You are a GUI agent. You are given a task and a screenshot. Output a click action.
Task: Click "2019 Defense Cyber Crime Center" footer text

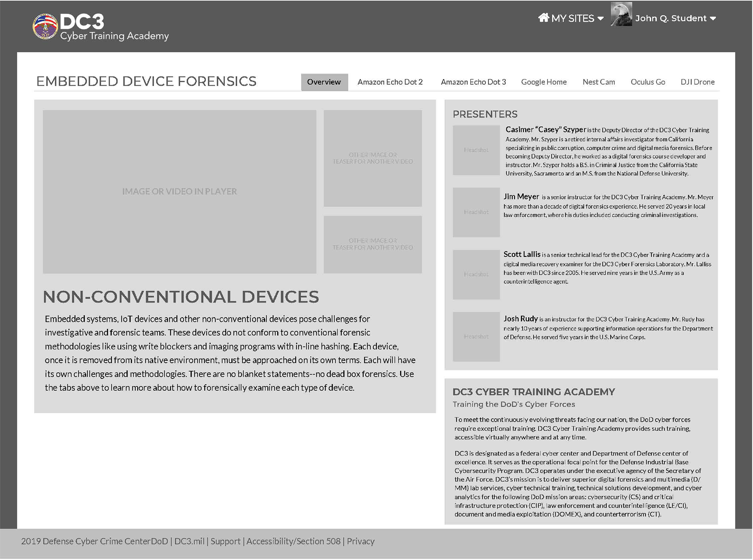(86, 542)
